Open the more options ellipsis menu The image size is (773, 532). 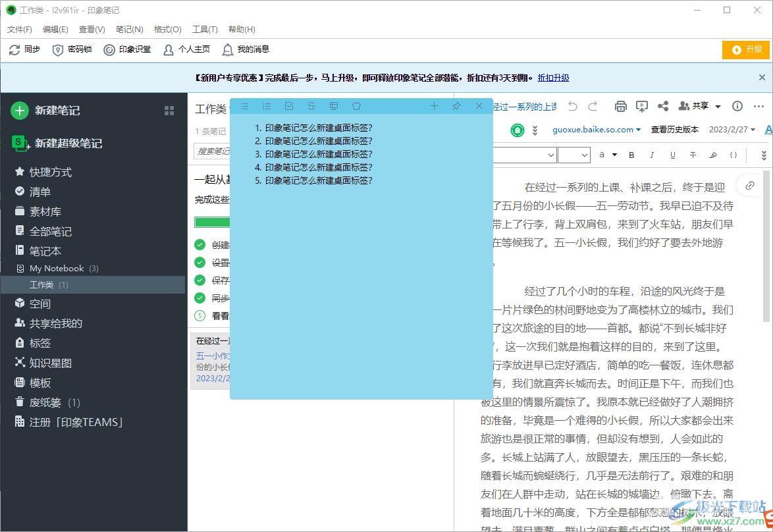(759, 106)
